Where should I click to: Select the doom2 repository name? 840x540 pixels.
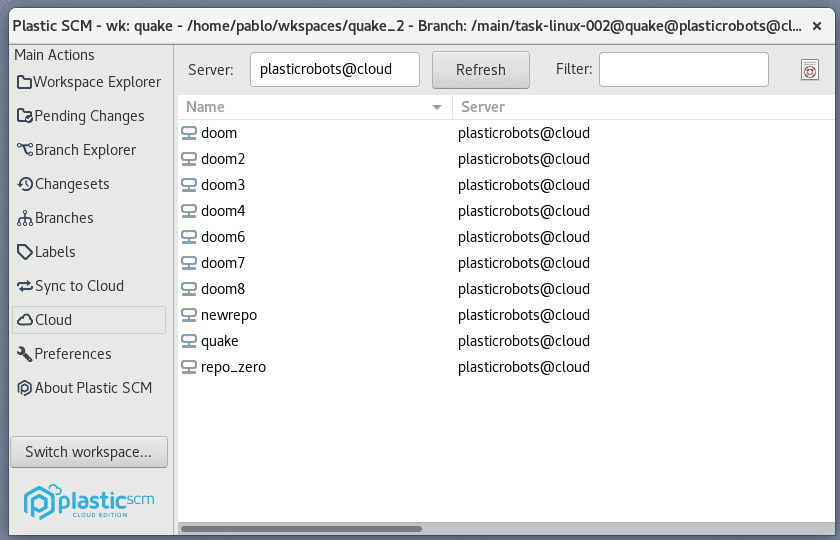click(223, 159)
